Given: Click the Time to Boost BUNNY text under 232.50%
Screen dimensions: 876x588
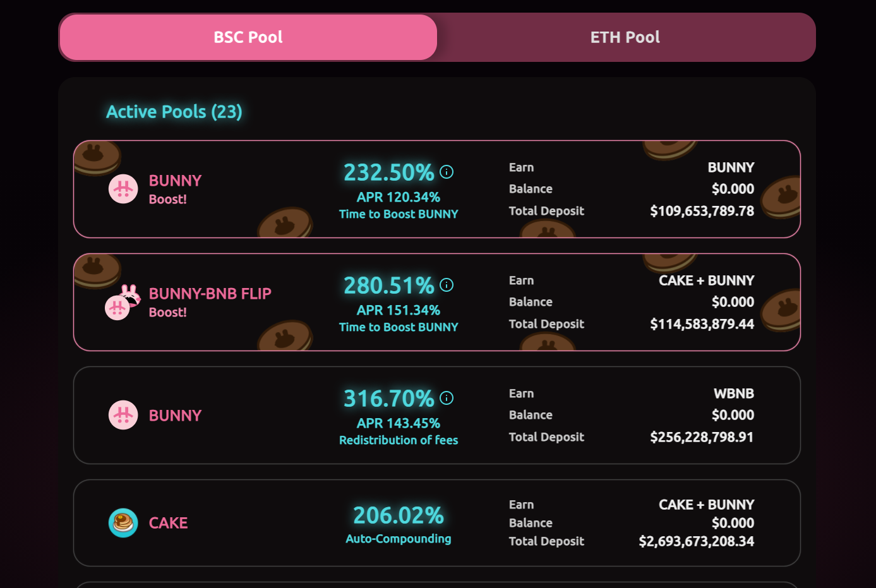Looking at the screenshot, I should point(399,214).
